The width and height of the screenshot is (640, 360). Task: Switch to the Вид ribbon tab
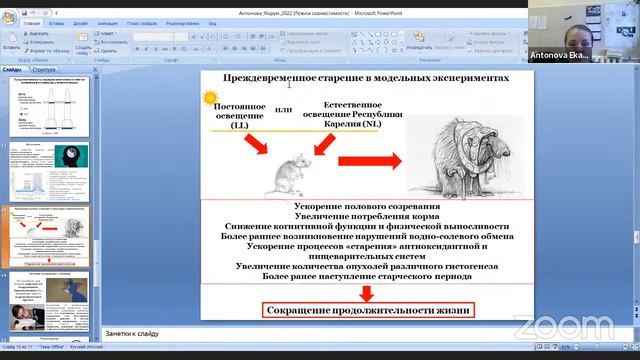click(212, 24)
